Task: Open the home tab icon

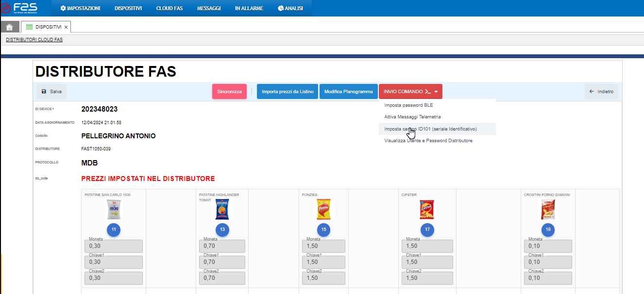Action: click(9, 27)
